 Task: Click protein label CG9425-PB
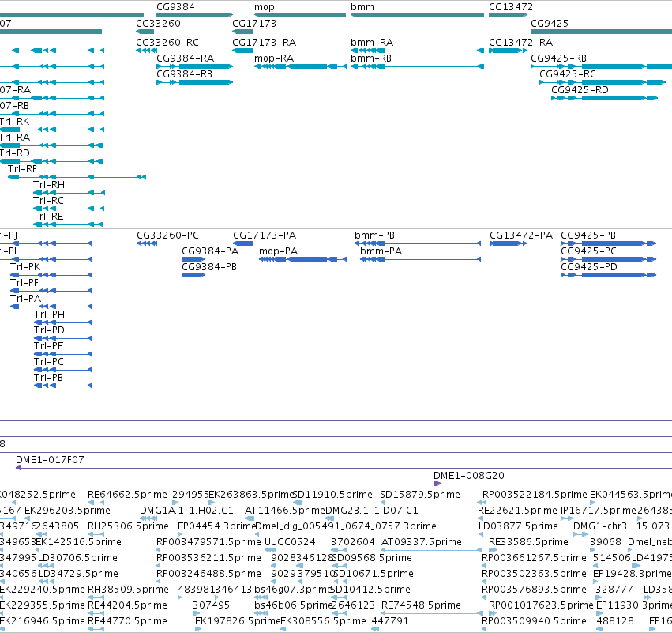(588, 235)
